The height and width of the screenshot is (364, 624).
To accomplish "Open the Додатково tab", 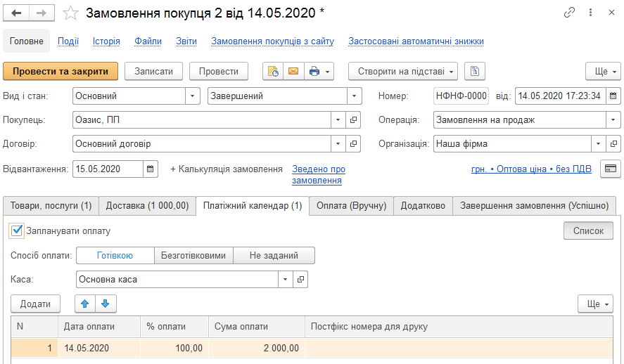I will (x=423, y=205).
